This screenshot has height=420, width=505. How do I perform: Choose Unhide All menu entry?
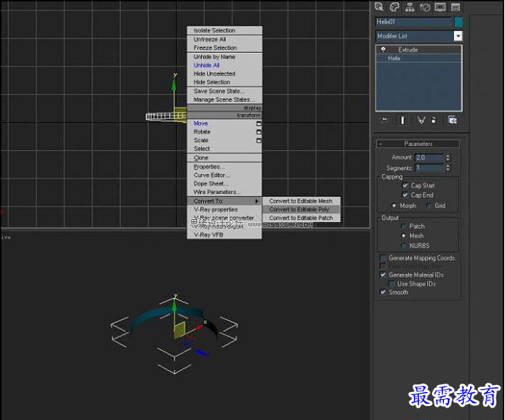(224, 65)
